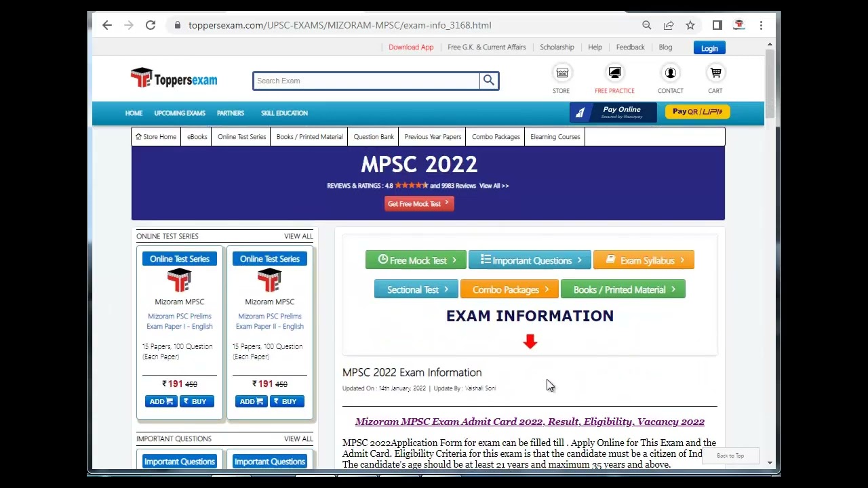Go back to the previous browser page
The height and width of the screenshot is (488, 868).
click(x=107, y=25)
